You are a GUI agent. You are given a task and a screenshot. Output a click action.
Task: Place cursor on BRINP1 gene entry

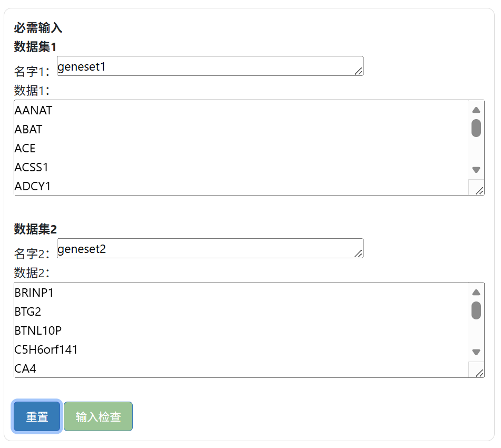pyautogui.click(x=34, y=293)
